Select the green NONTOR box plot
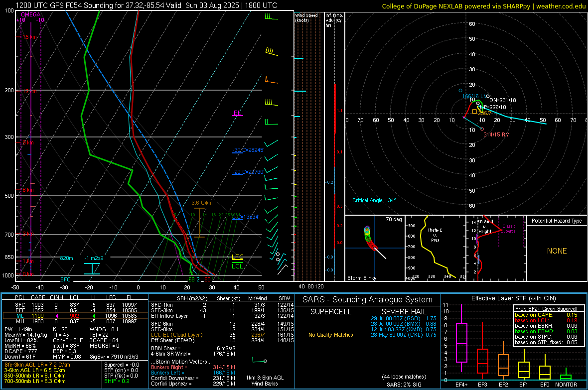Viewport: 588px width, 390px height. [566, 375]
